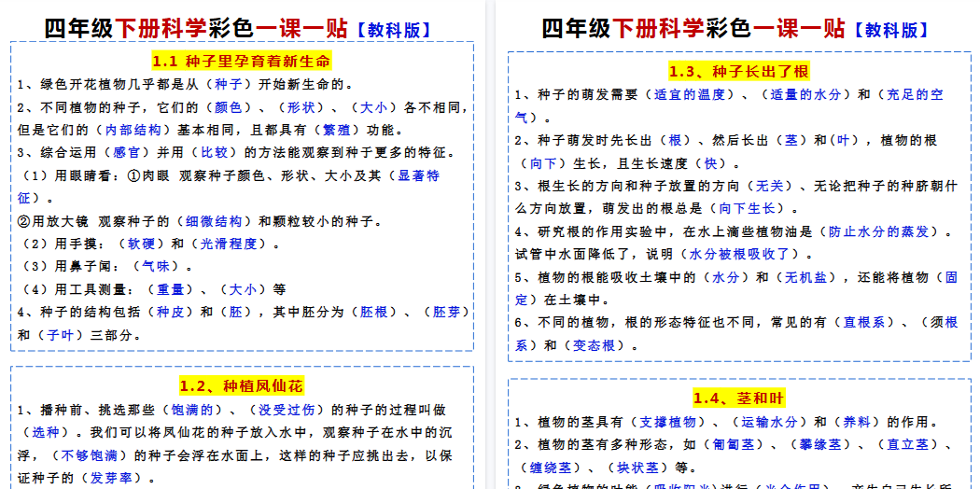
Task: Click the blue answer (无机盐)
Action: click(x=804, y=277)
